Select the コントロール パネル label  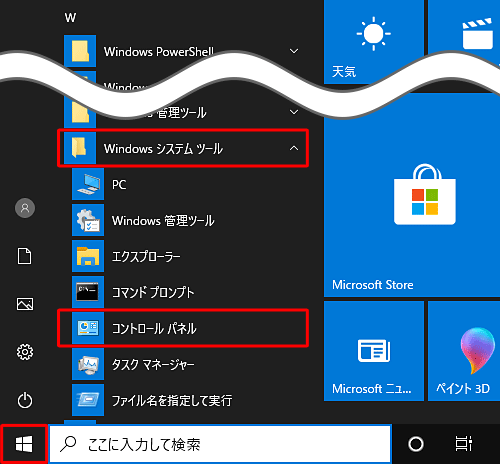pos(154,328)
